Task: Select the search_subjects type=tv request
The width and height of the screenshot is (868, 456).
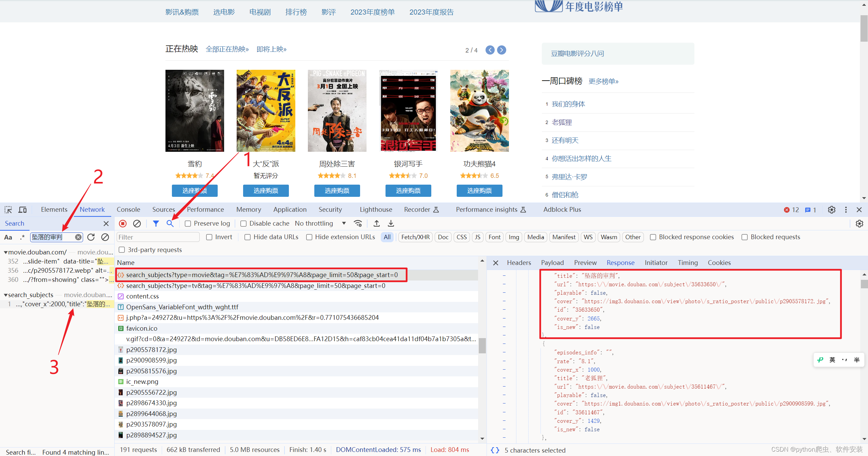Action: pos(256,286)
